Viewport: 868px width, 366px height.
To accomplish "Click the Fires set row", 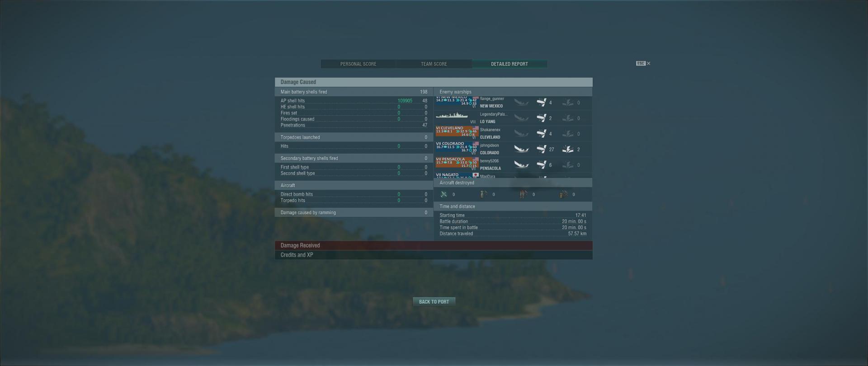I will (x=354, y=113).
